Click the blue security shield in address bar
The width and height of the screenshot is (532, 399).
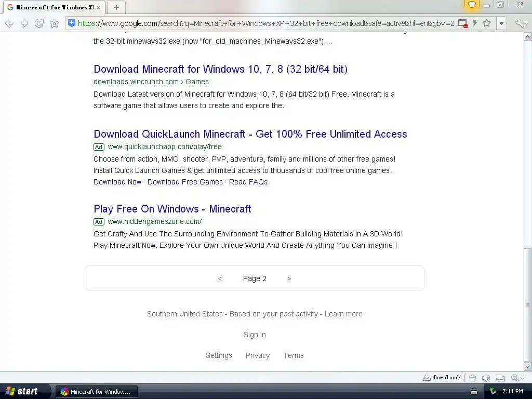pos(71,23)
